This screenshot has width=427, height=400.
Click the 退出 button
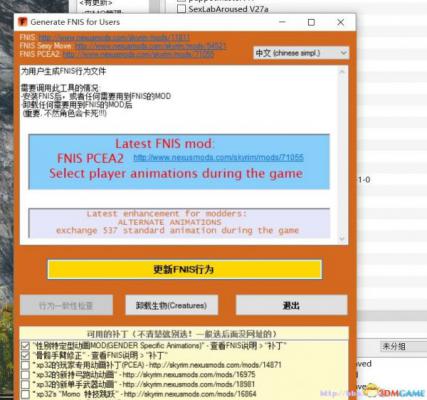click(291, 305)
